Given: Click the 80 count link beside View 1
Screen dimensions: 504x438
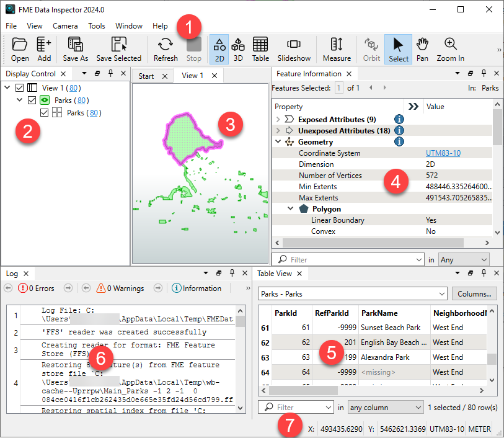Looking at the screenshot, I should 73,88.
